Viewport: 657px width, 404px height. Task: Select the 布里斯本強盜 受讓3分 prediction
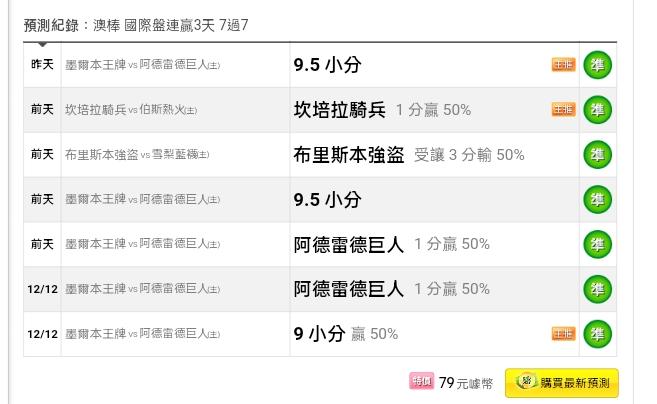409,155
